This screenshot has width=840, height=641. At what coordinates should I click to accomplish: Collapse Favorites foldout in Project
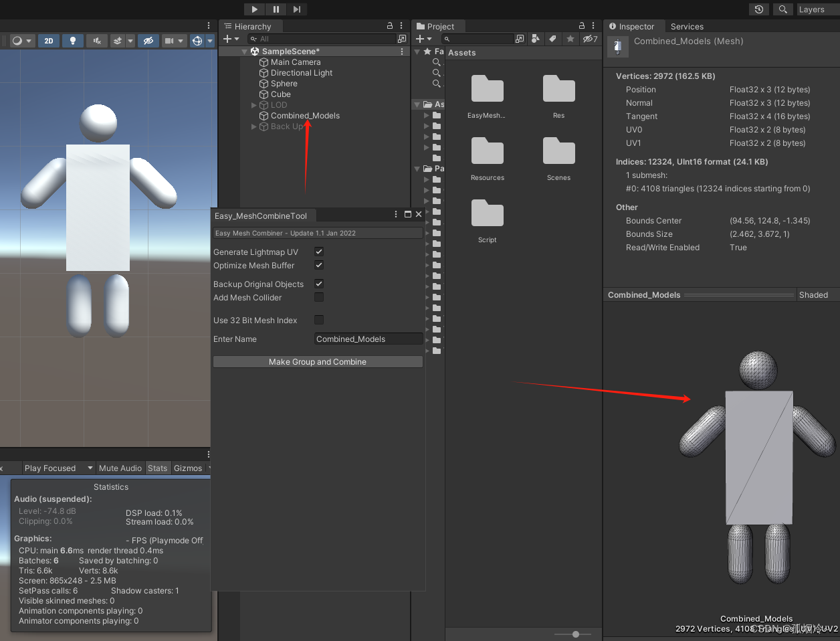point(417,52)
